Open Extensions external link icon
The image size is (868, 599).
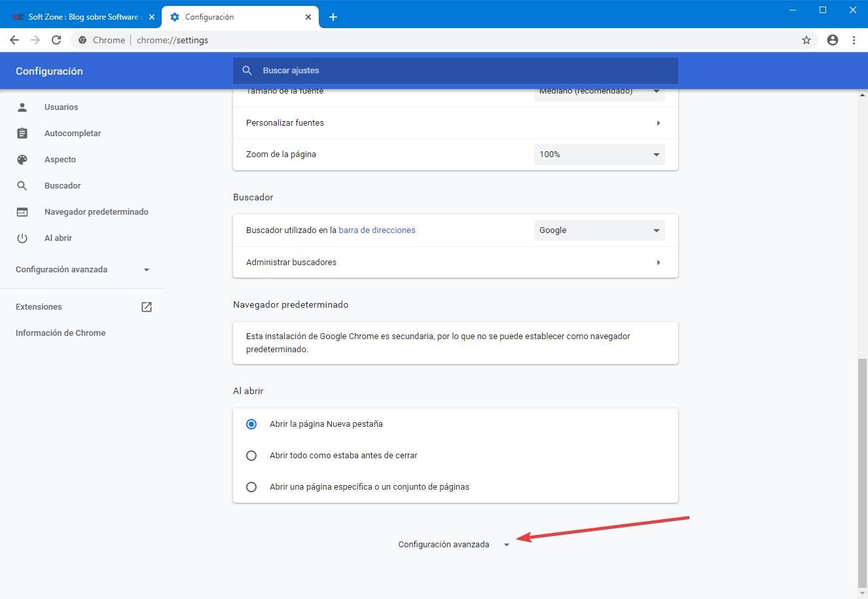[x=147, y=307]
